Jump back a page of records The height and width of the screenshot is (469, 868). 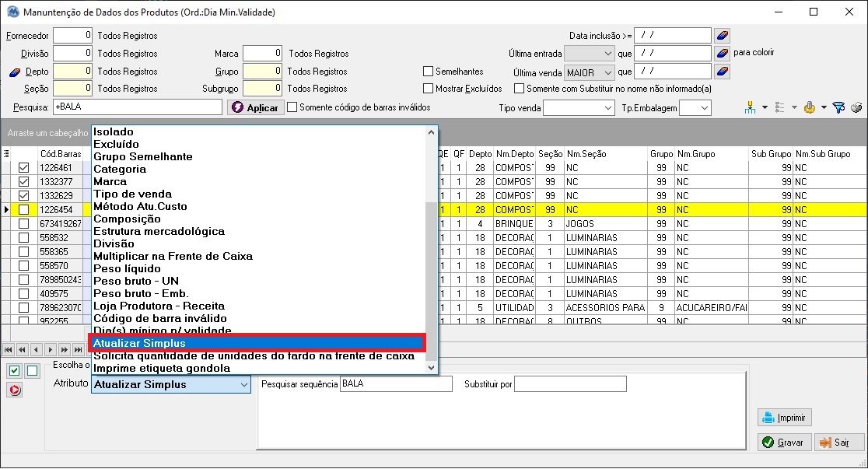pos(22,349)
